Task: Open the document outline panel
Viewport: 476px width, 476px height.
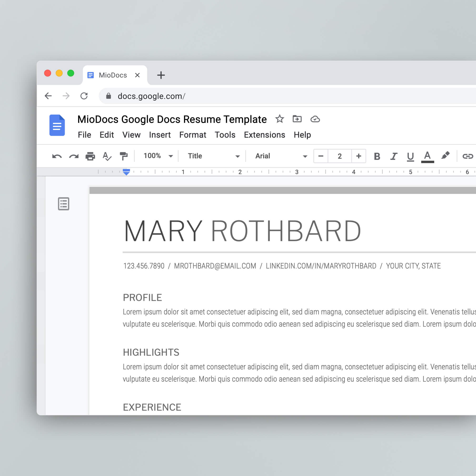Action: point(63,204)
